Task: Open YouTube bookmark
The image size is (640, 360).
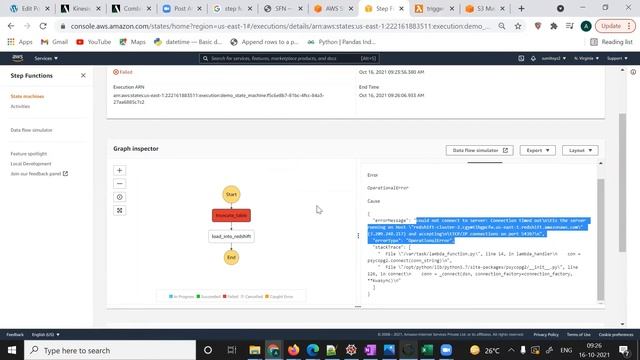Action: click(93, 42)
